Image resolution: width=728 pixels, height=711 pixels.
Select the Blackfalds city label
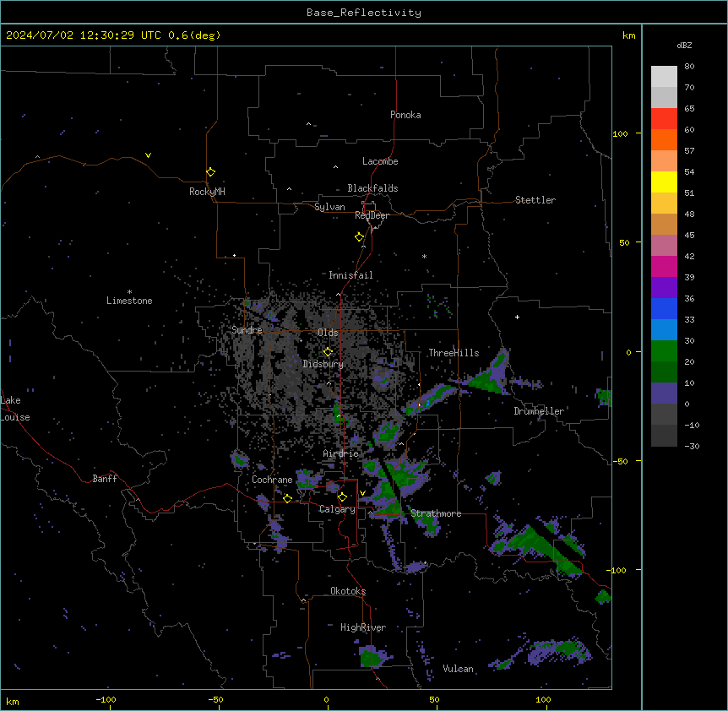click(372, 188)
